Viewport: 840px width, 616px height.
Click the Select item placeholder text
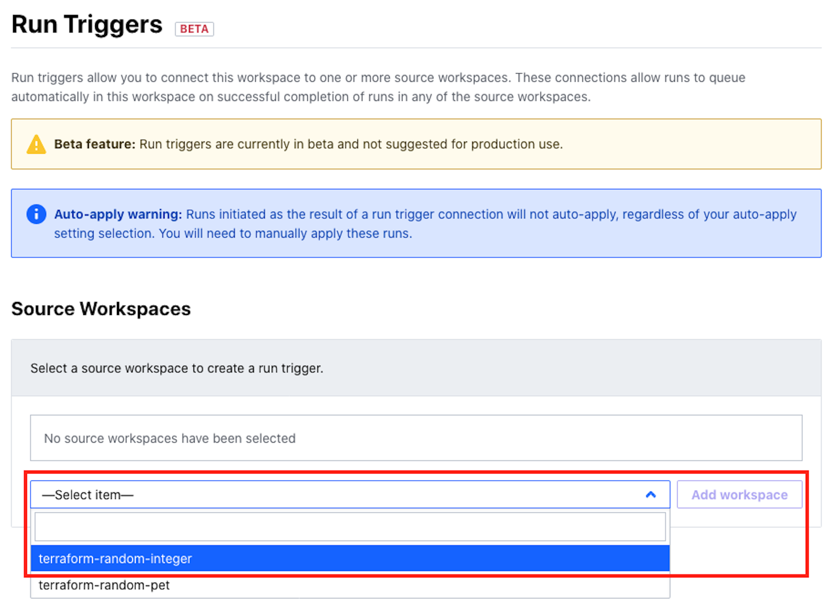click(87, 495)
